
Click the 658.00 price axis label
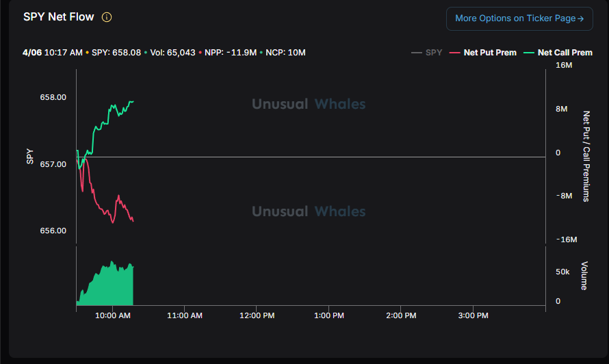click(53, 97)
